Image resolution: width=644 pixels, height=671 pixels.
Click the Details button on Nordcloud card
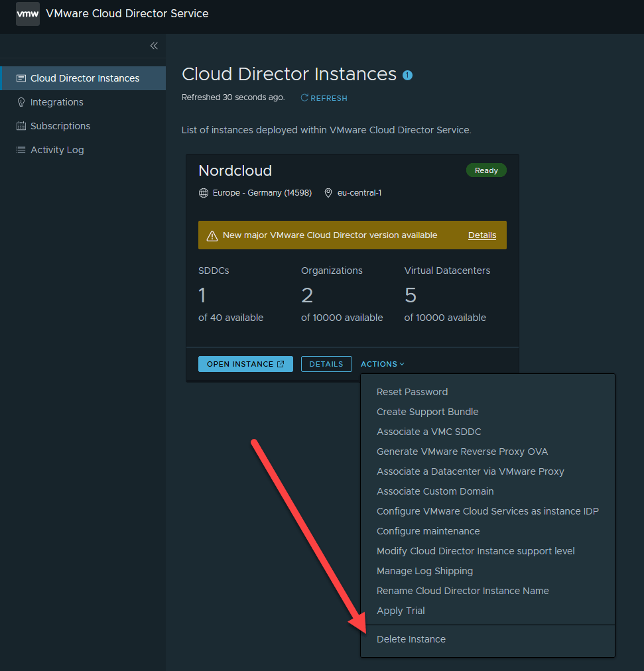[326, 364]
